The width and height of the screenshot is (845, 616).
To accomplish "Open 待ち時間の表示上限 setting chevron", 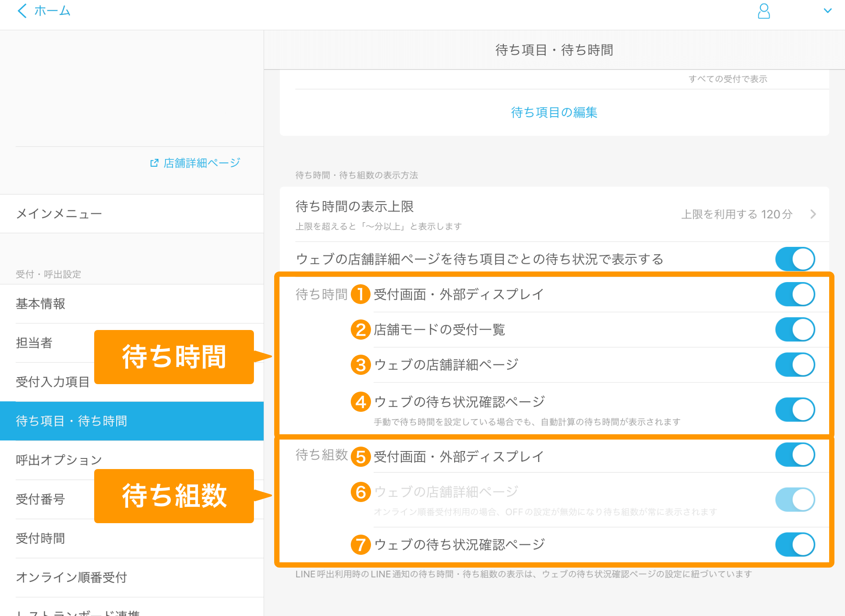I will (x=813, y=214).
